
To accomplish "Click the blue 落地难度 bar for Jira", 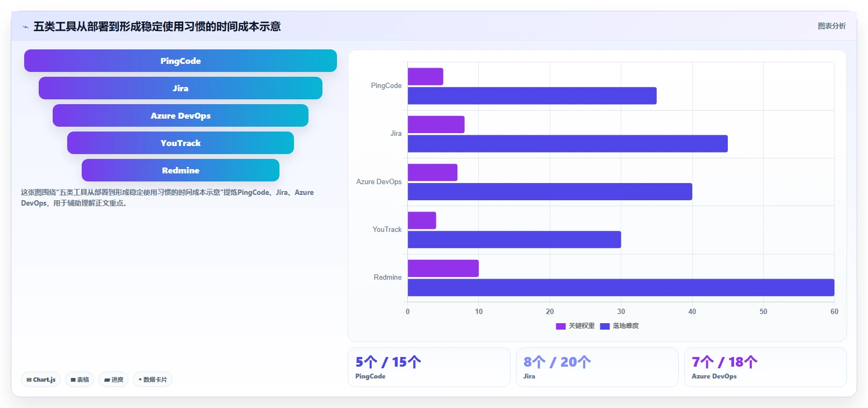I will [x=568, y=144].
